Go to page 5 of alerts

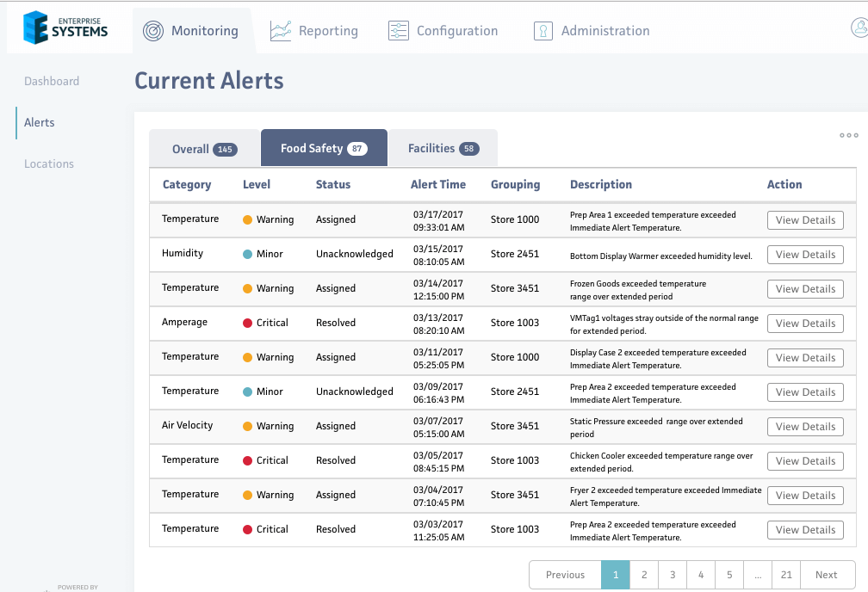click(729, 575)
